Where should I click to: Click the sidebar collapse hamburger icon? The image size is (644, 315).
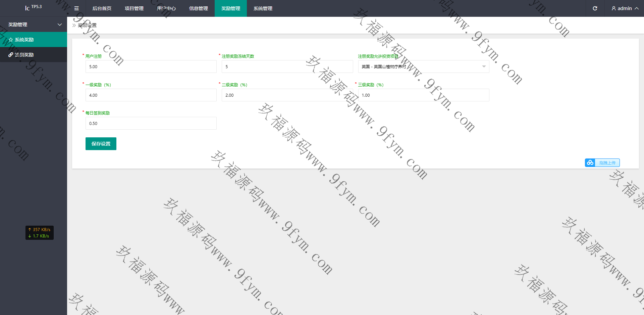[76, 8]
